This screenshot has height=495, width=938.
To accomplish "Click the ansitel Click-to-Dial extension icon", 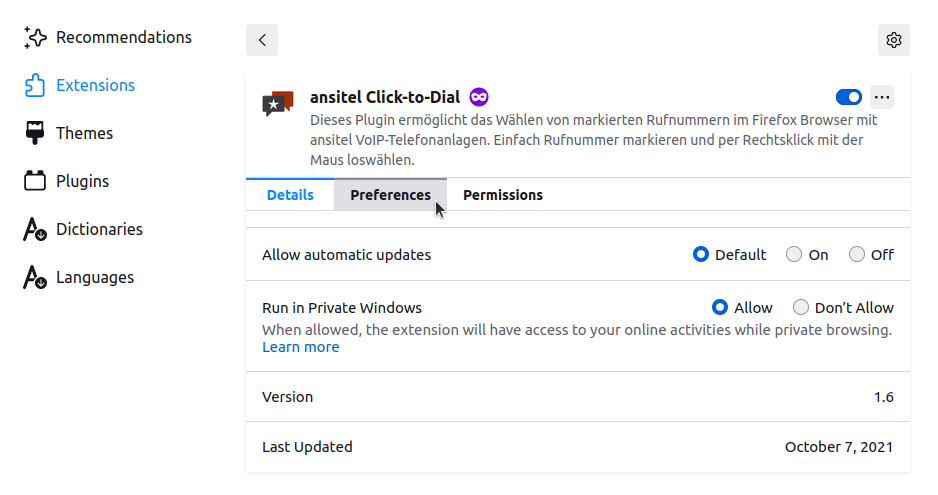I will (x=278, y=103).
